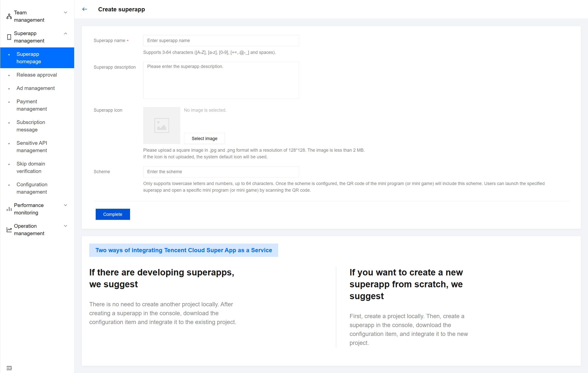588x373 pixels.
Task: Collapse sidebar using bottom menu icon
Action: point(9,368)
